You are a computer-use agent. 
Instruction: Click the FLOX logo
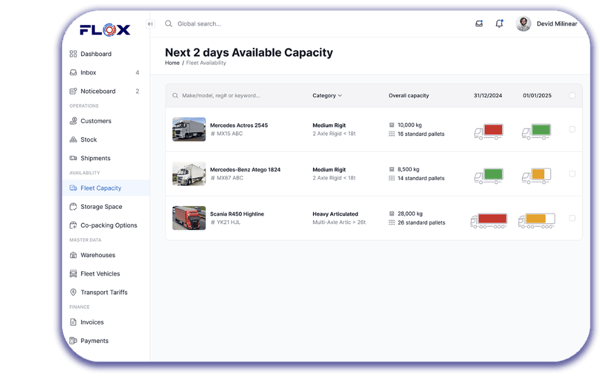[x=105, y=29]
